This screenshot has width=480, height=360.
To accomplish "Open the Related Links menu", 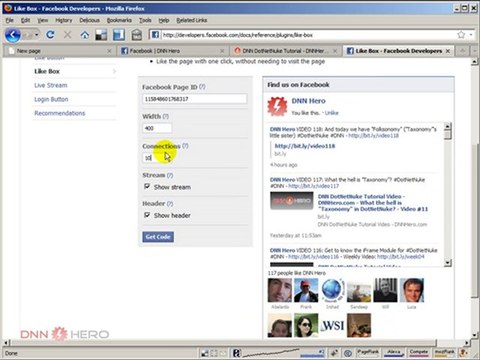I will tap(192, 20).
